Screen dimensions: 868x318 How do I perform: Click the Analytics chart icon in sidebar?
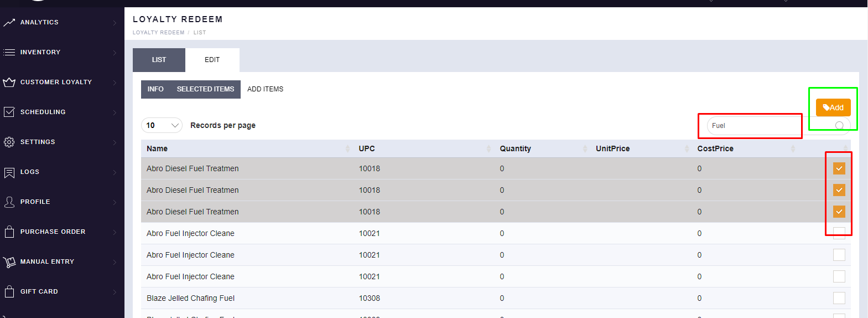click(x=9, y=23)
